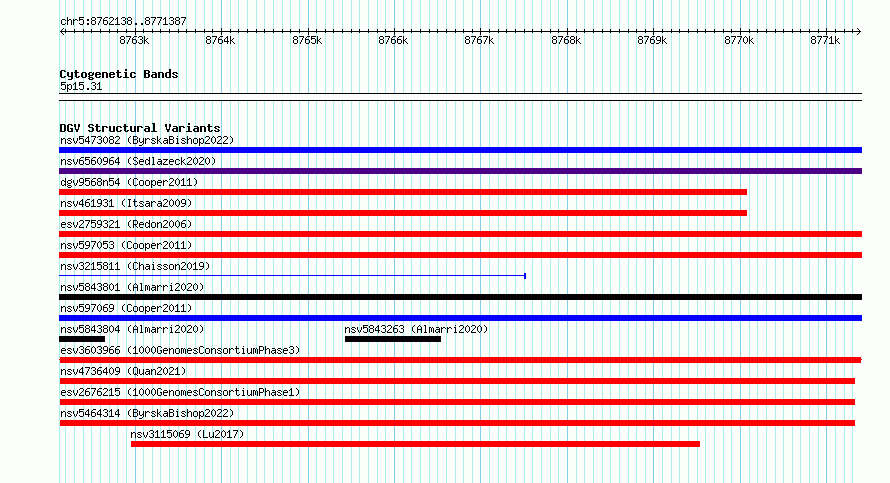Select the red nsv4736409 variant bar
The height and width of the screenshot is (483, 890).
[457, 381]
